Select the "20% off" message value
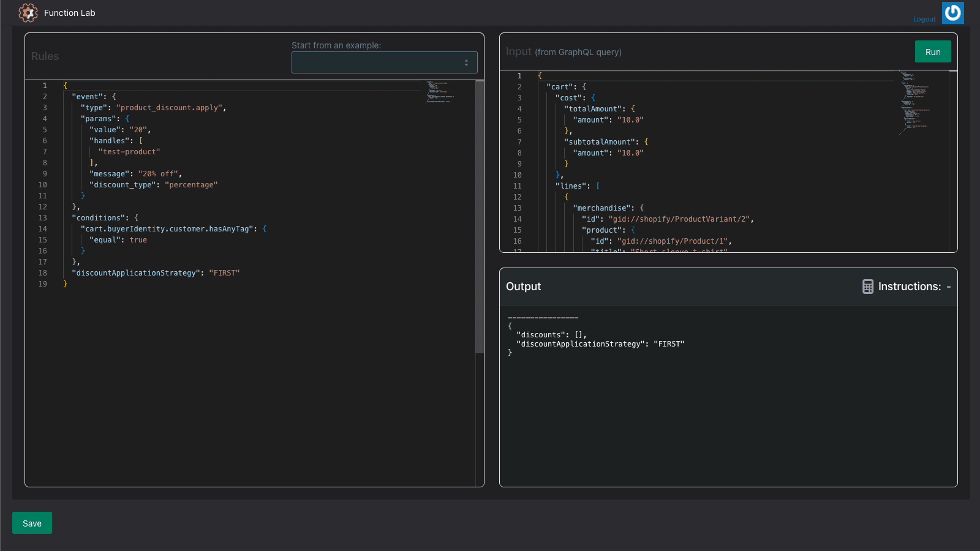Screen dimensions: 980x551 pos(159,174)
